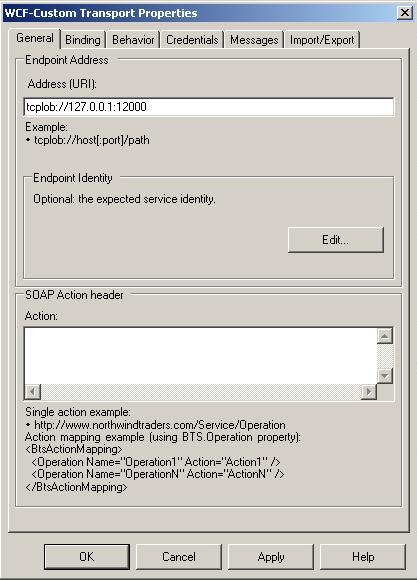Open the Behavior tab

pos(133,40)
